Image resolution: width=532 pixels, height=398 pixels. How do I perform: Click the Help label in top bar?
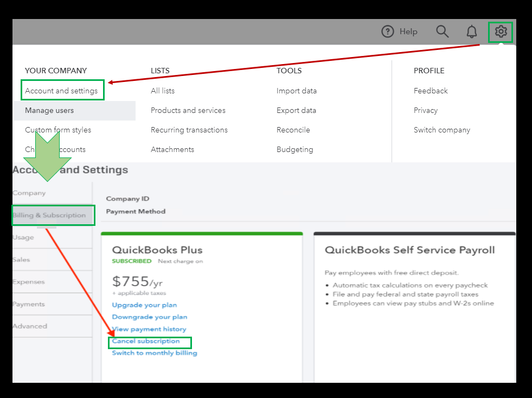[408, 31]
